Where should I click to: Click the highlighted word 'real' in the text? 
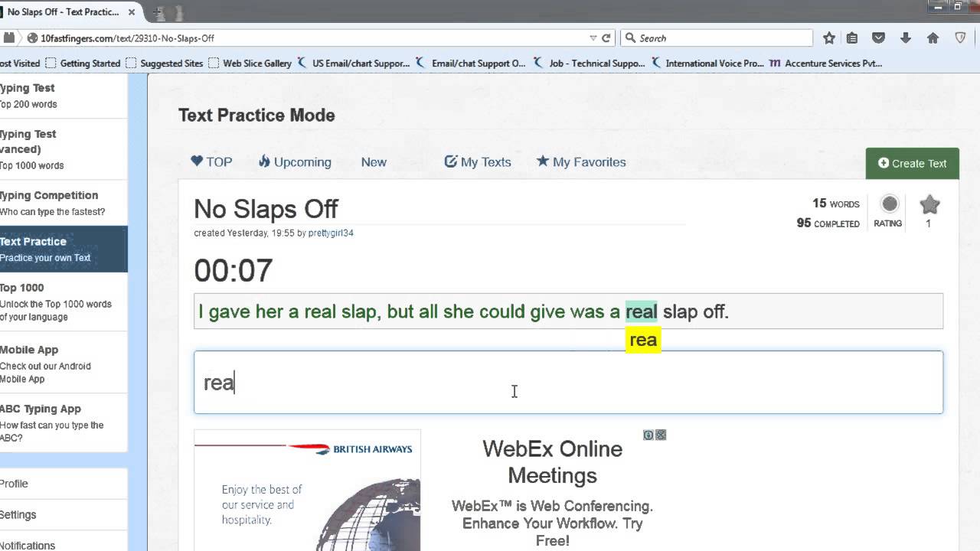(x=642, y=311)
